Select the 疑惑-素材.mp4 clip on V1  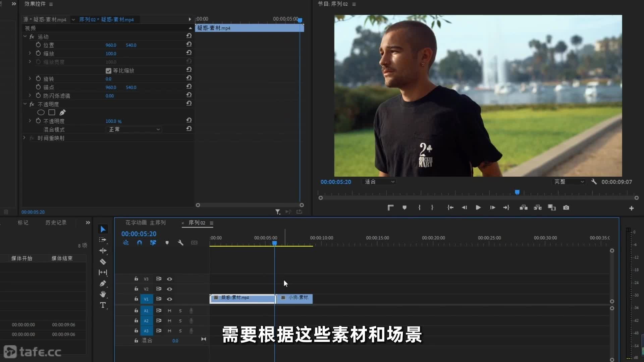click(243, 298)
